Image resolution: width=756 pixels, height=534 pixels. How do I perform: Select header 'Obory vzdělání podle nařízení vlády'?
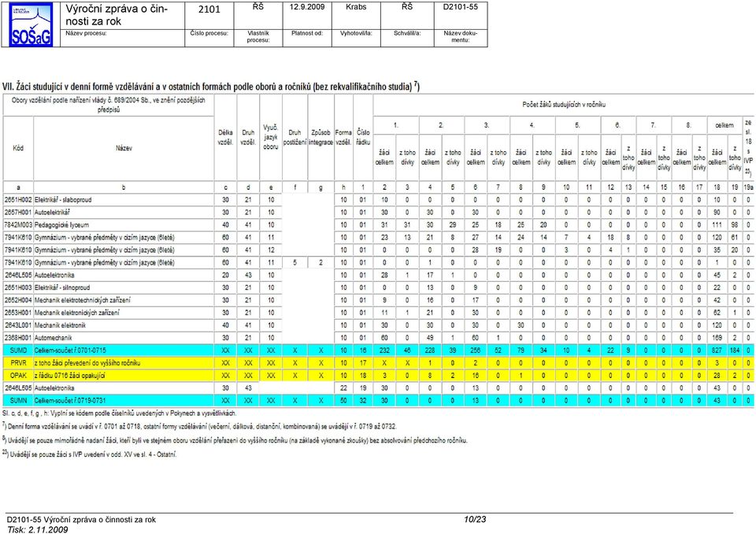pos(108,105)
